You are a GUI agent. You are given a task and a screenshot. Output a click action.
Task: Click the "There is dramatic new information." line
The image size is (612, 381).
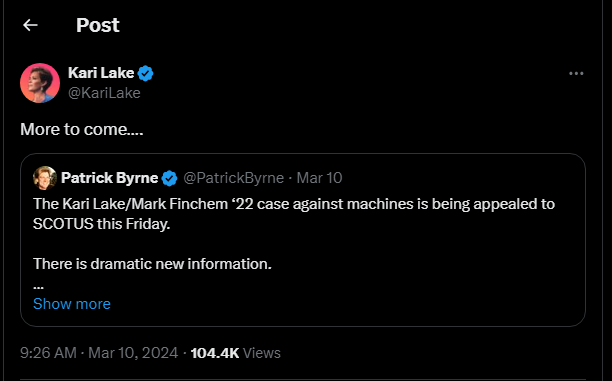tap(152, 264)
